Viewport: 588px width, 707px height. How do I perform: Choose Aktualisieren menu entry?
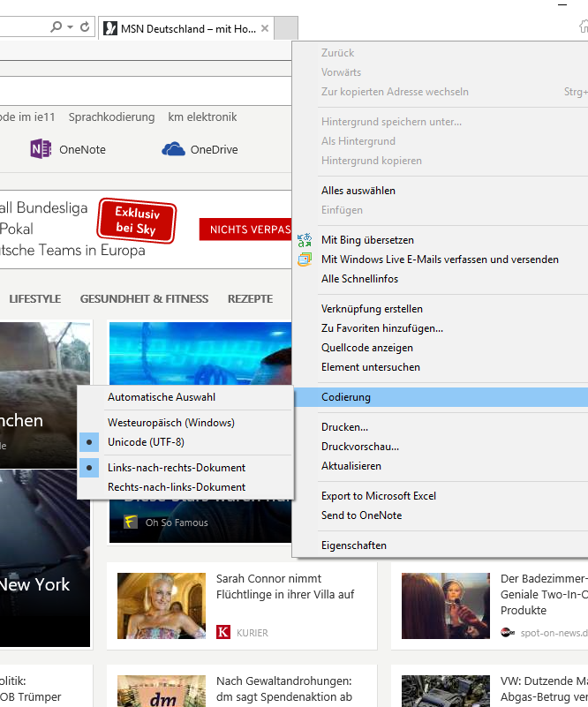point(441,466)
